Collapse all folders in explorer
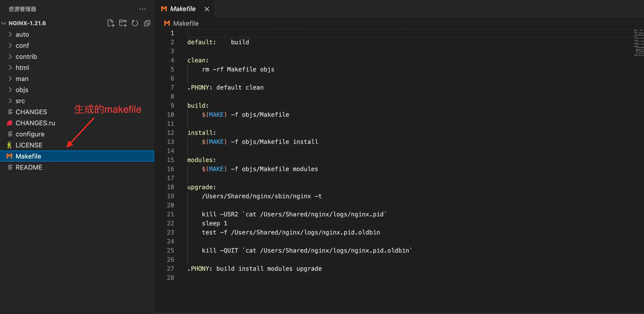This screenshot has height=314, width=644. pyautogui.click(x=147, y=23)
